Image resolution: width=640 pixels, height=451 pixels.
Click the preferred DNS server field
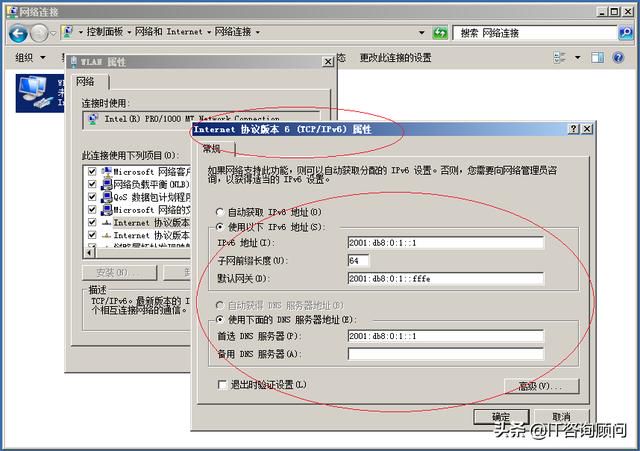(x=445, y=336)
